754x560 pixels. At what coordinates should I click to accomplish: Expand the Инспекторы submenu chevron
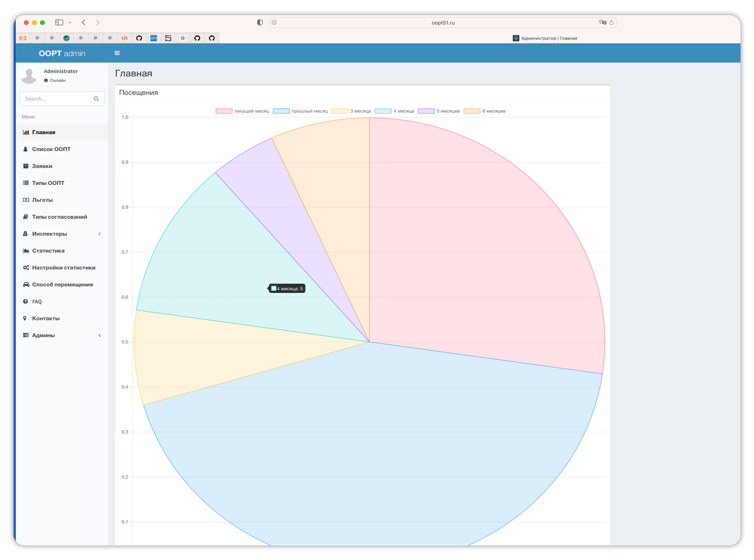100,234
